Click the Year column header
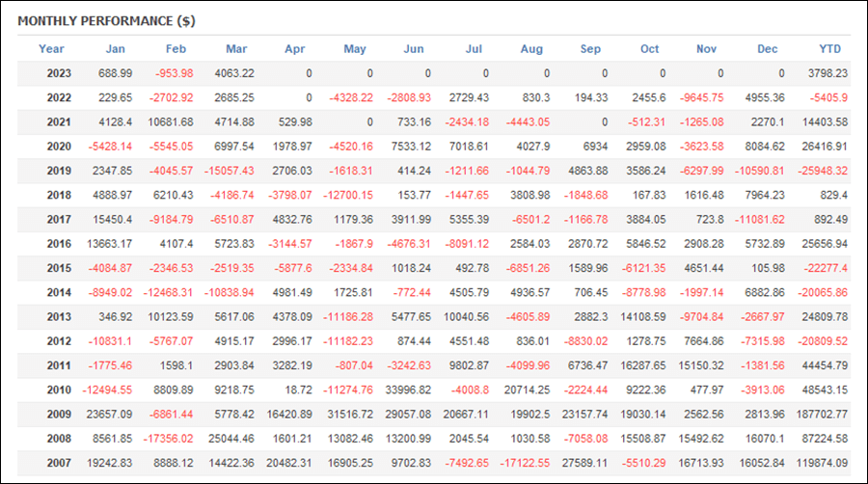The height and width of the screenshot is (484, 868). coord(51,48)
